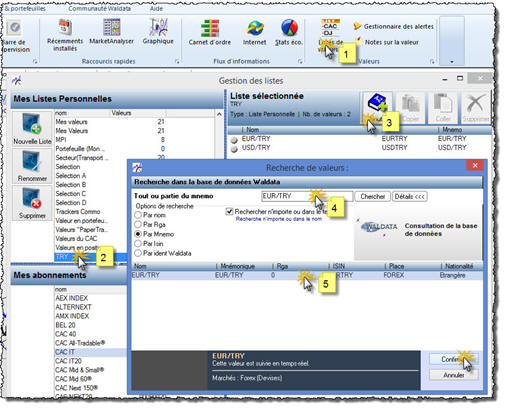Image resolution: width=505 pixels, height=410 pixels.
Task: Expand the Valeurs group launcher
Action: [432, 61]
